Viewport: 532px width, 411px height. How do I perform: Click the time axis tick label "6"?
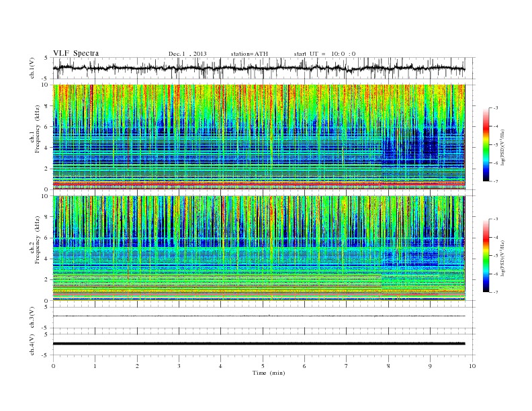coord(304,366)
